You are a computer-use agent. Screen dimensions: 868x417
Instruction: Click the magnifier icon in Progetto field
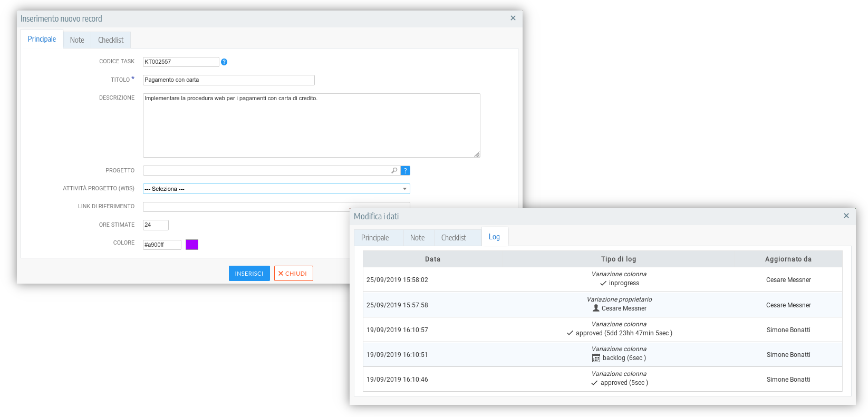point(394,171)
